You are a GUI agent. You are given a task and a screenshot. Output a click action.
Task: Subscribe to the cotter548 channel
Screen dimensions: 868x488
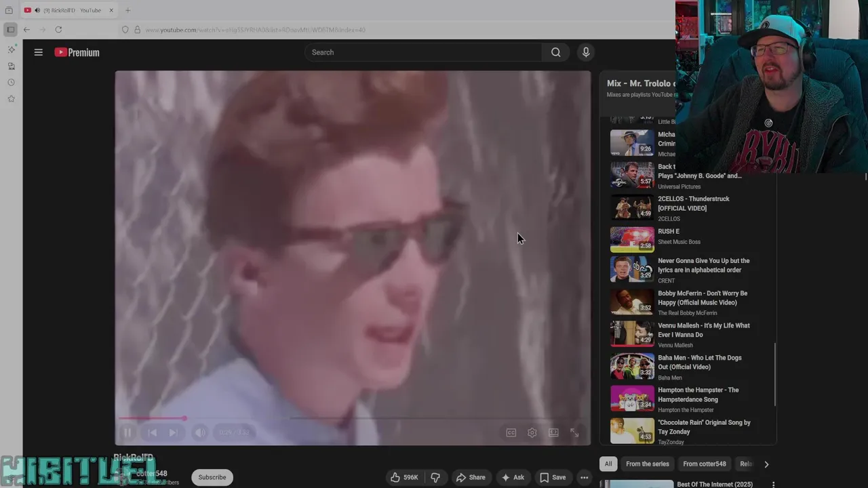pyautogui.click(x=212, y=477)
